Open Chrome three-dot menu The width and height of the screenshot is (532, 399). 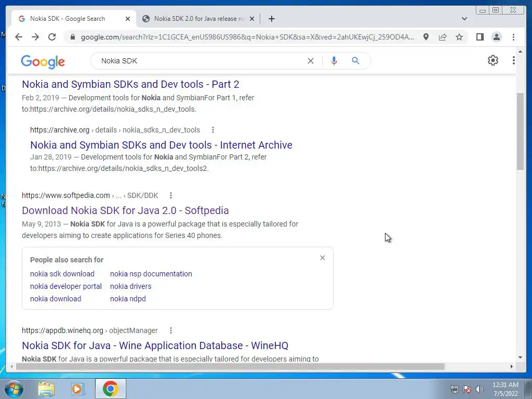(513, 37)
